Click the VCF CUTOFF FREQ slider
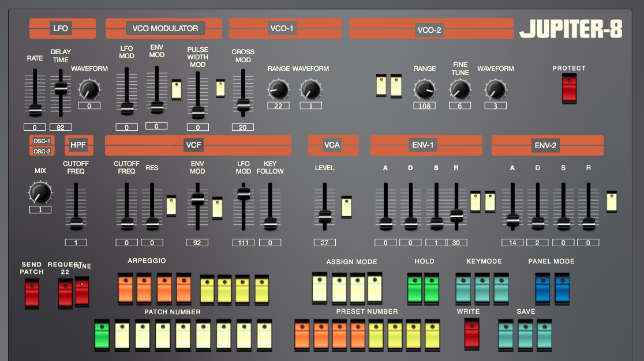This screenshot has width=644, height=361. tap(126, 206)
